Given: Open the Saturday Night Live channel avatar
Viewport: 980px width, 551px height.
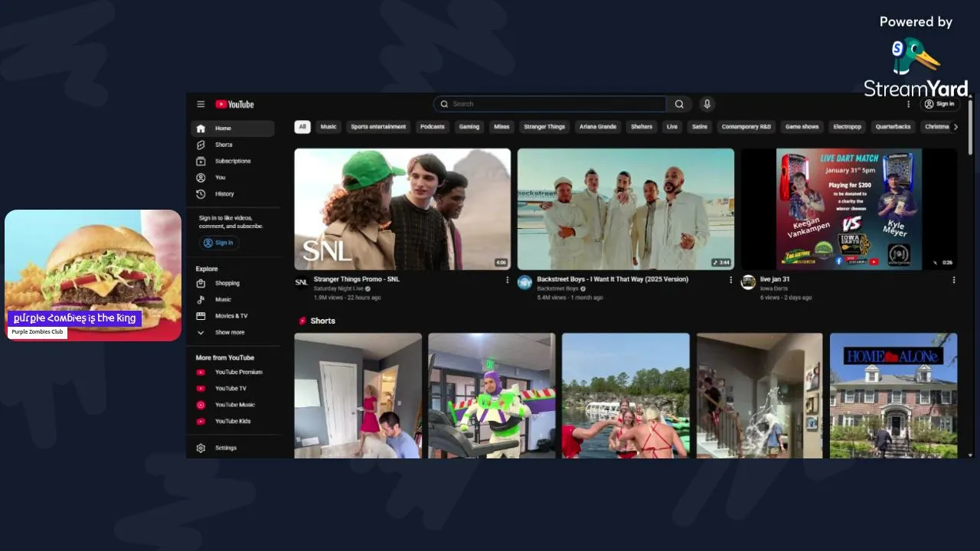Looking at the screenshot, I should click(302, 282).
